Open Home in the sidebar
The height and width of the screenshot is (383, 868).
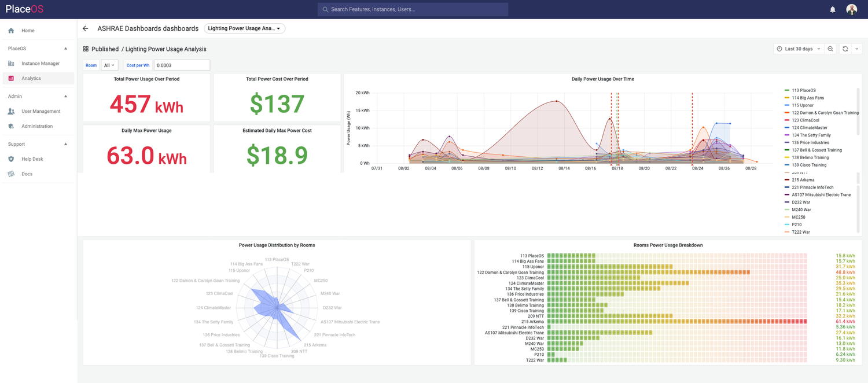click(38, 31)
